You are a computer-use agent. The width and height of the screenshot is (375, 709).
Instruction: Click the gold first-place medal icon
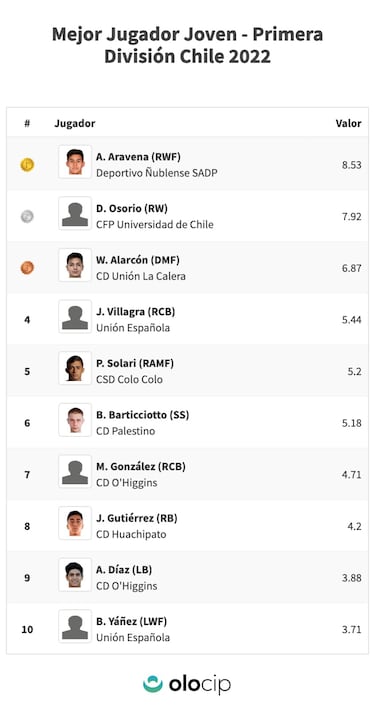[x=27, y=165]
